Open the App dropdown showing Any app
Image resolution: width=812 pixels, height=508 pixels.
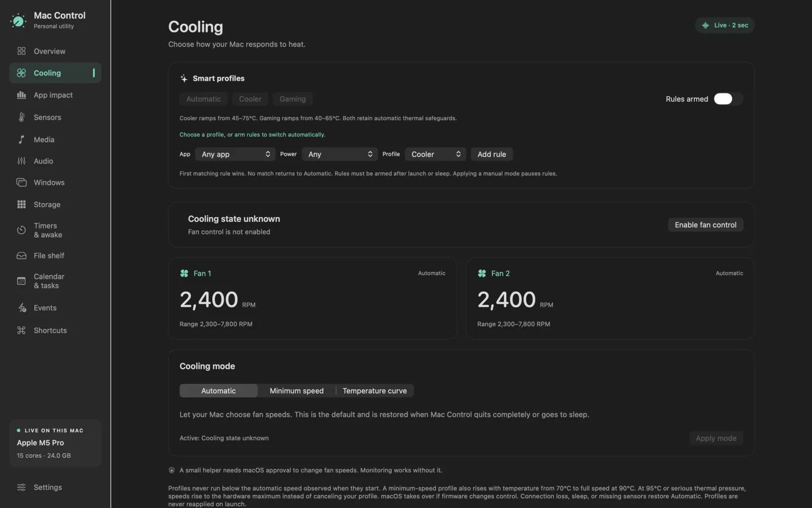tap(235, 154)
